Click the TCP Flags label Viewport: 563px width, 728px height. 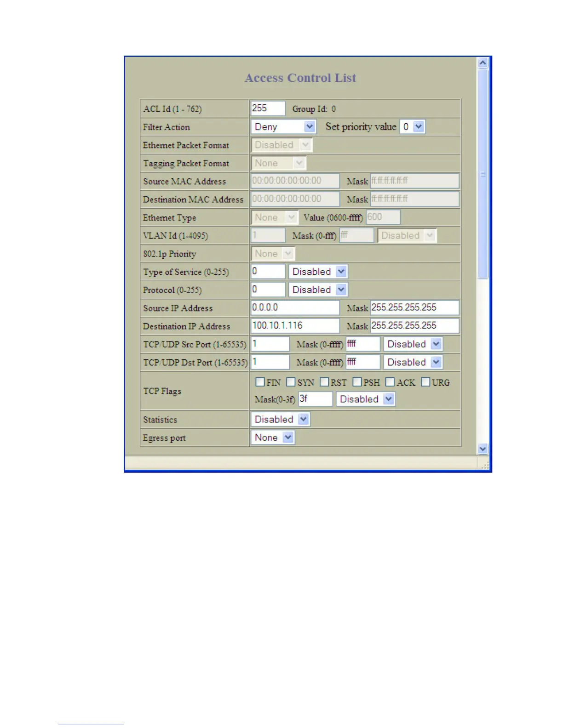click(x=162, y=391)
